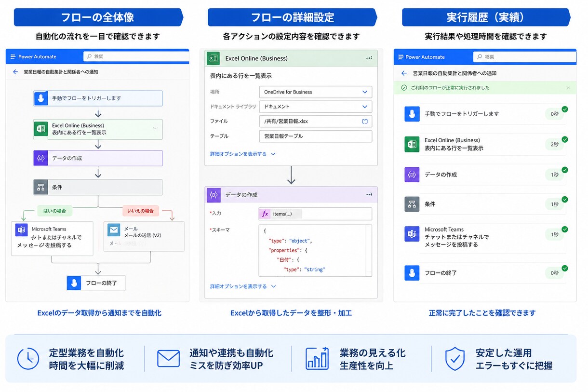
Task: Click フローの終了 icon in left flow diagram
Action: coord(74,283)
